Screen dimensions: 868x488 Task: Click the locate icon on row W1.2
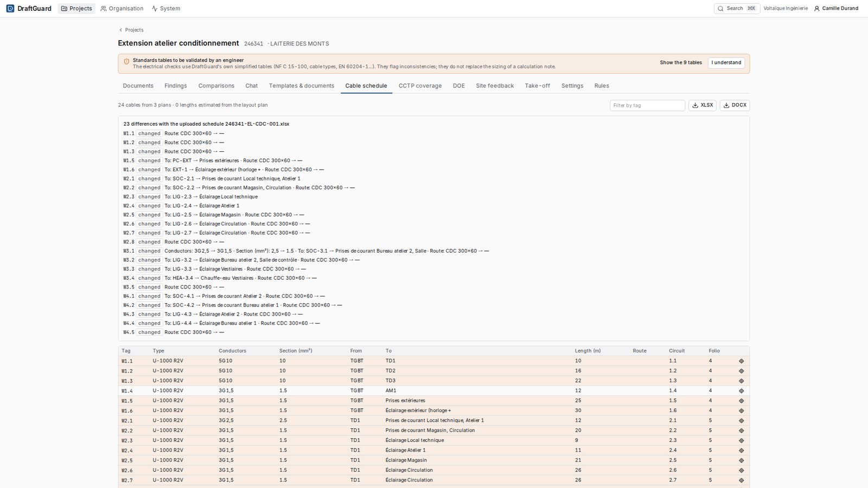(x=741, y=371)
